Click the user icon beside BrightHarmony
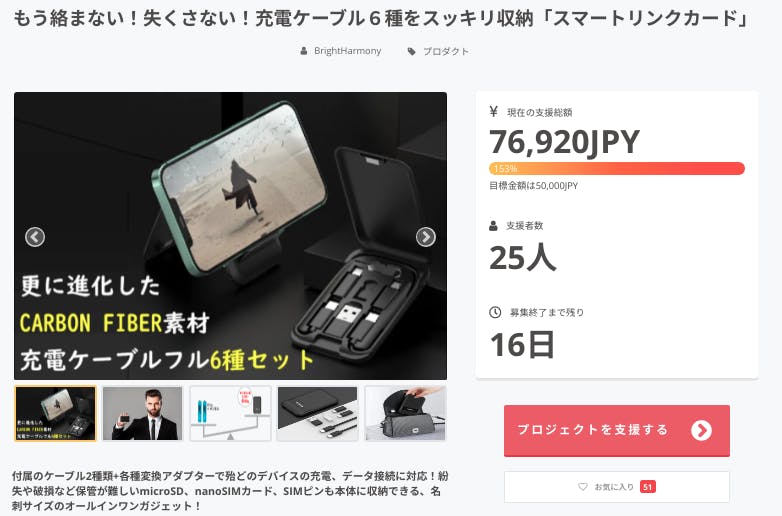 [304, 51]
